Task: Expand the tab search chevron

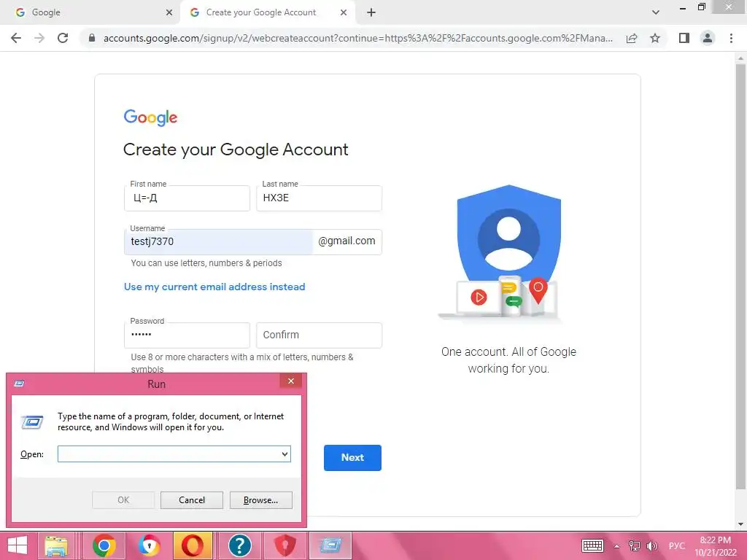Action: click(x=656, y=12)
